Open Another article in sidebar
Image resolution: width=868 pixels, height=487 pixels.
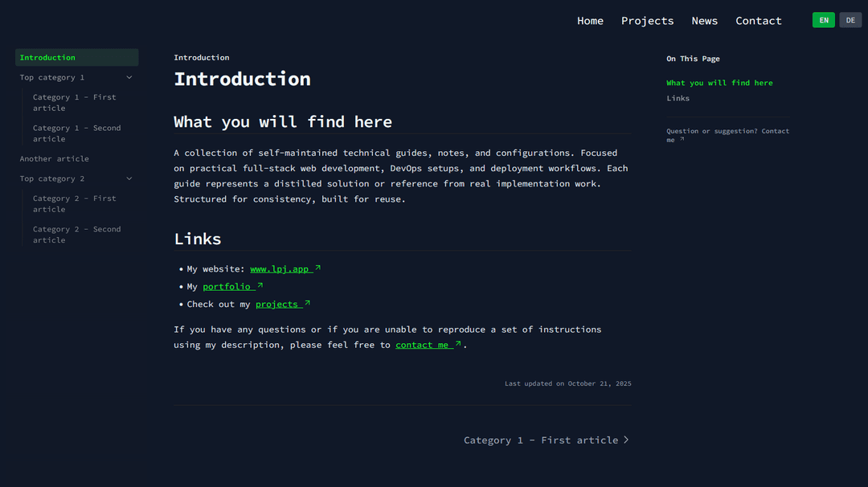55,159
